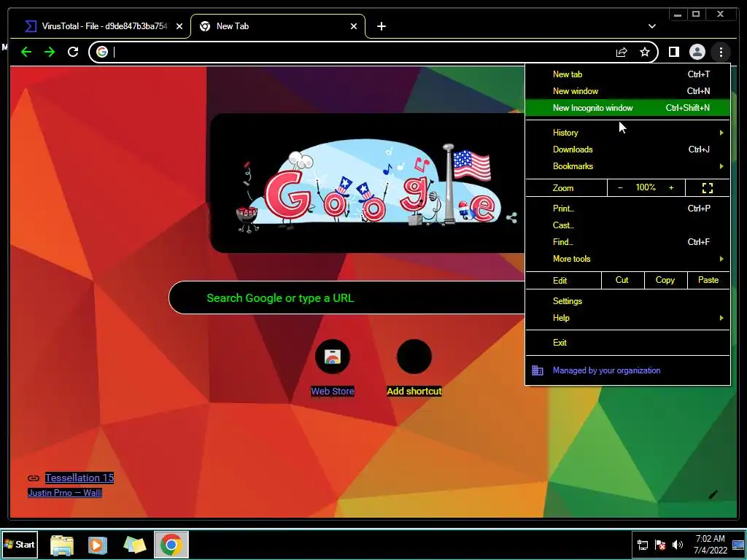Go back with the green back arrow
The height and width of the screenshot is (560, 747).
coord(26,52)
